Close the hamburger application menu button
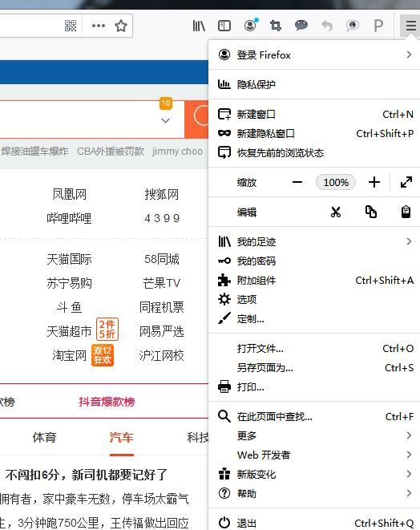This screenshot has width=420, height=530. (410, 26)
